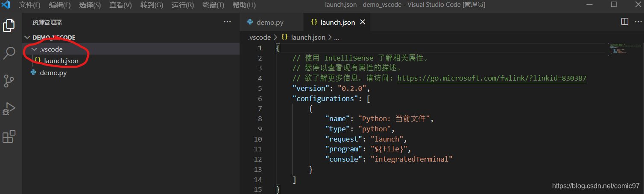Click line number 7 in the gutter
Screen dimensions: 644x194
click(x=260, y=109)
